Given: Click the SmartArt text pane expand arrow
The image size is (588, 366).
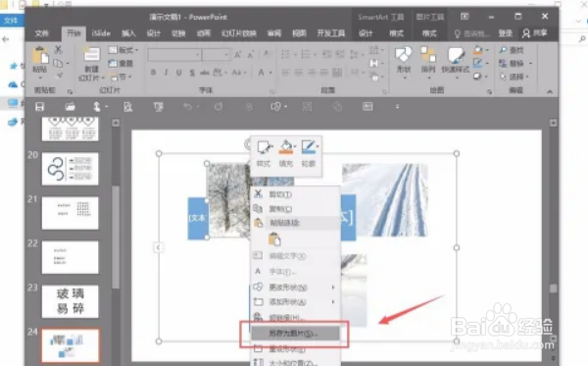Looking at the screenshot, I should 158,247.
